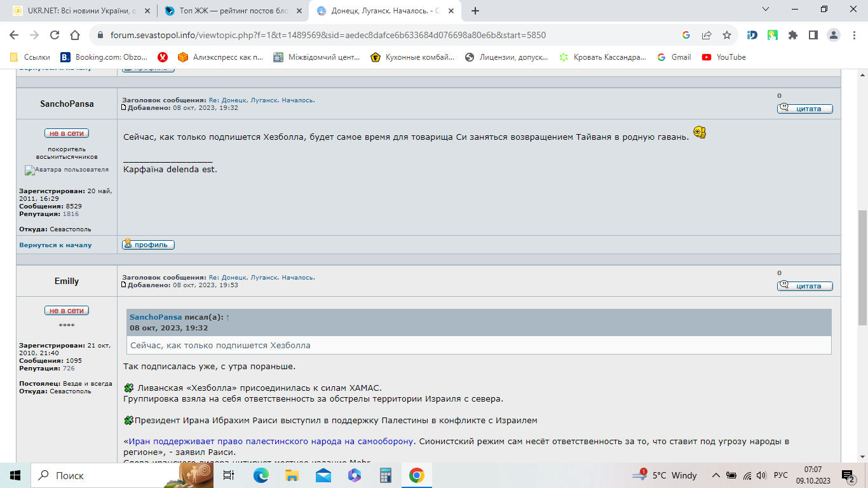Toggle the browser side panel icon

click(x=813, y=35)
